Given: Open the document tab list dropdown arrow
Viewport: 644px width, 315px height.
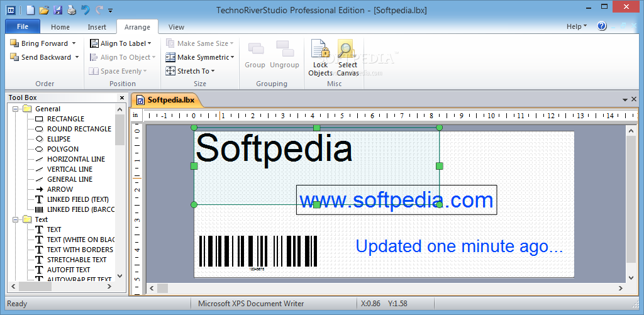Looking at the screenshot, I should (x=625, y=100).
